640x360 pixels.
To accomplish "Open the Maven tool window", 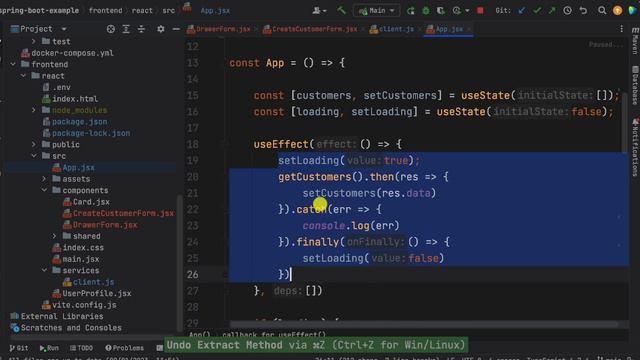I will [x=635, y=41].
